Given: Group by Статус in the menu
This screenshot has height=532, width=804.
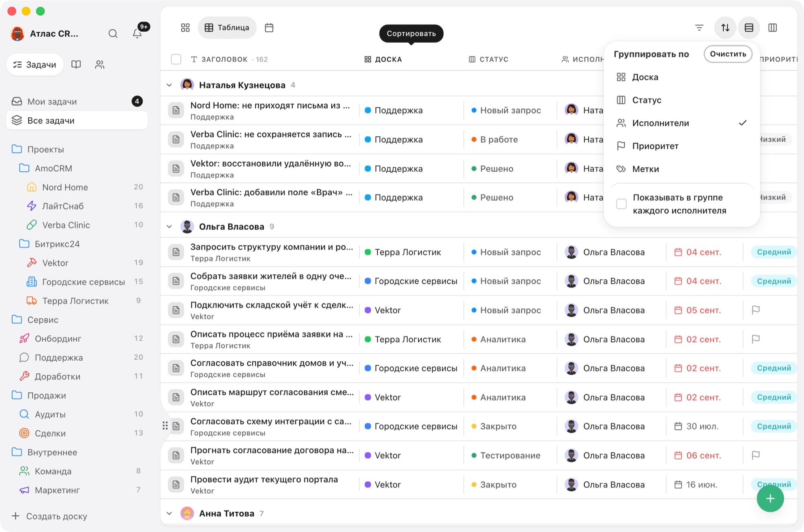Looking at the screenshot, I should pyautogui.click(x=682, y=100).
